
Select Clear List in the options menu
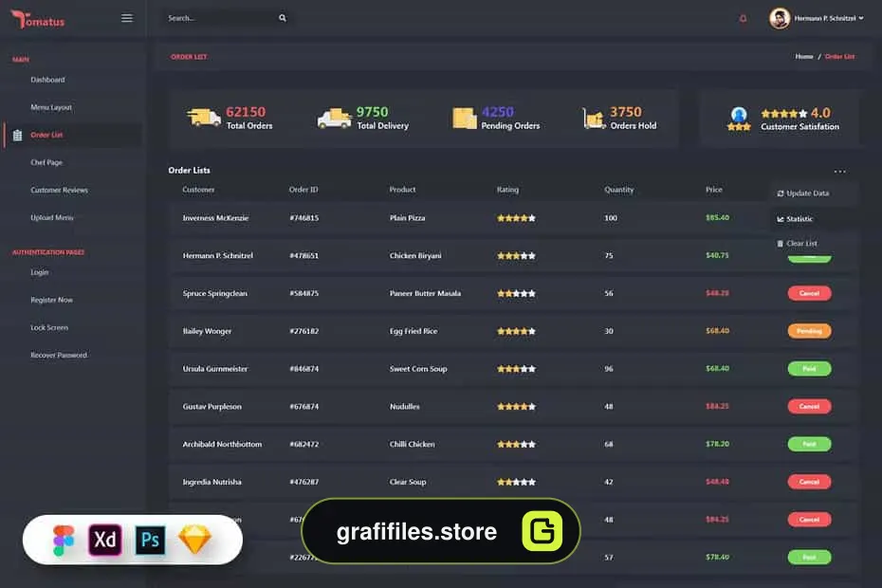(x=797, y=244)
